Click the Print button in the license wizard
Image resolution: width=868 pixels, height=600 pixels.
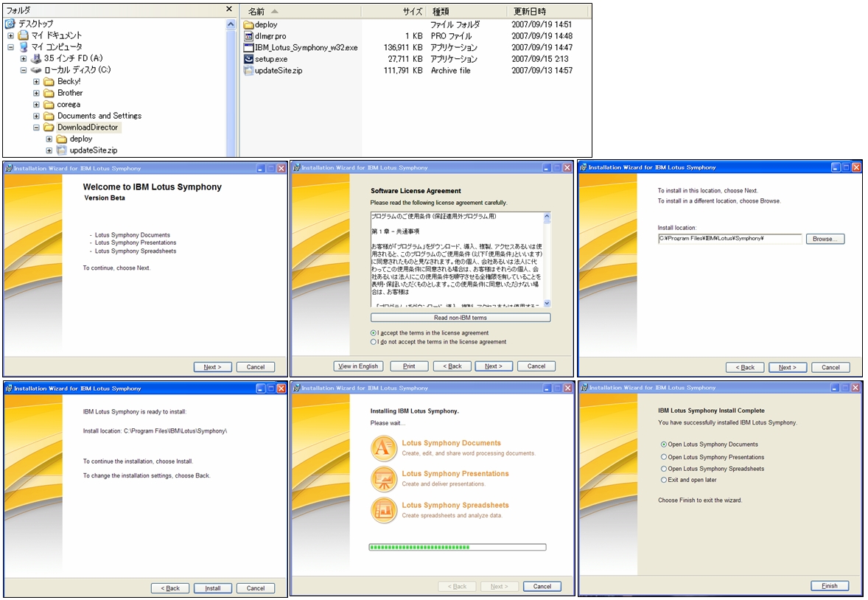409,366
